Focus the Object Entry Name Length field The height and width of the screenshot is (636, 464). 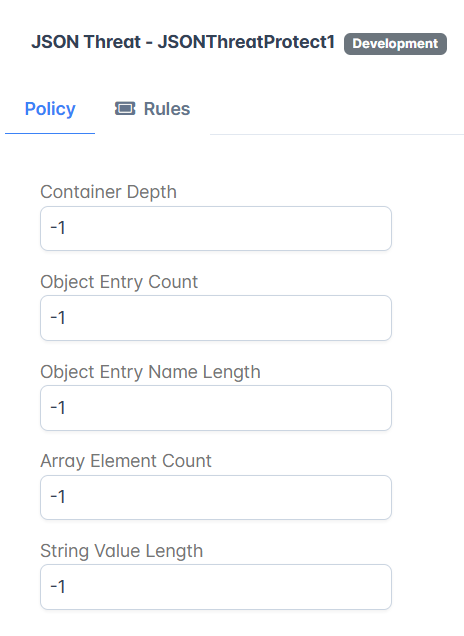click(216, 408)
